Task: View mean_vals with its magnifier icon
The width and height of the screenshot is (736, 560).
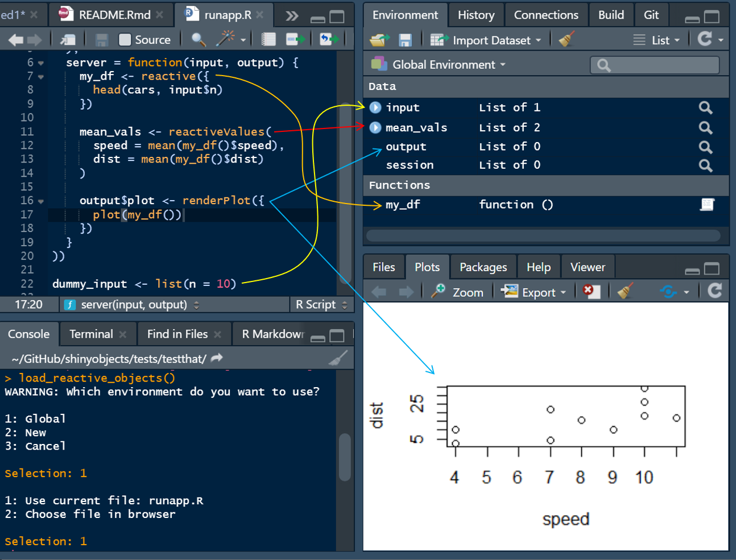Action: tap(705, 127)
